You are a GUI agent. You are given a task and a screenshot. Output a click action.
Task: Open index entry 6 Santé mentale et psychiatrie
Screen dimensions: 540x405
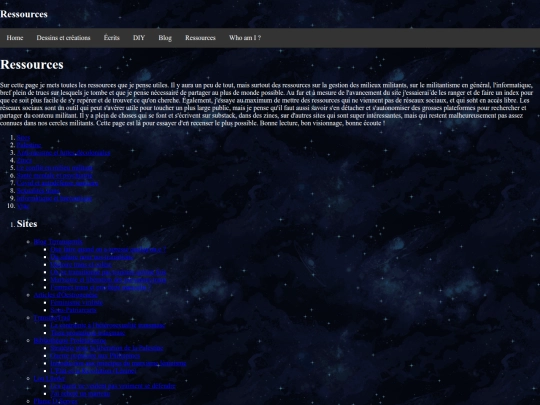tap(54, 175)
